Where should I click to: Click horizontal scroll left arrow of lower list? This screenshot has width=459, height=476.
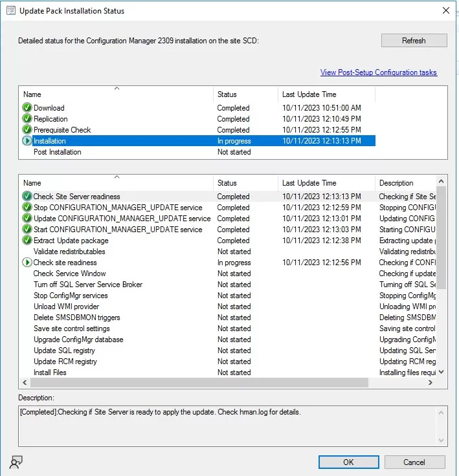25,382
